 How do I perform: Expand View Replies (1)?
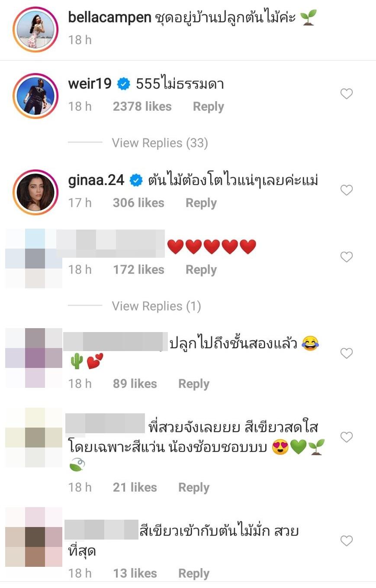pos(156,306)
